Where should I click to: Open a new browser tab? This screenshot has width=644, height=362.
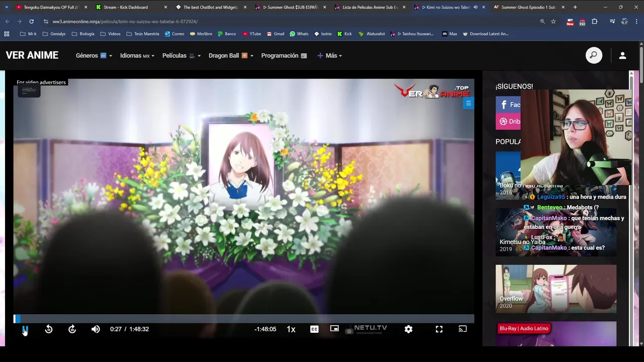(575, 7)
